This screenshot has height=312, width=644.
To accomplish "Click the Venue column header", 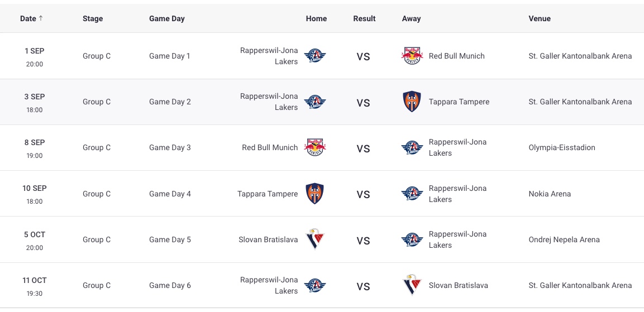I will point(540,18).
